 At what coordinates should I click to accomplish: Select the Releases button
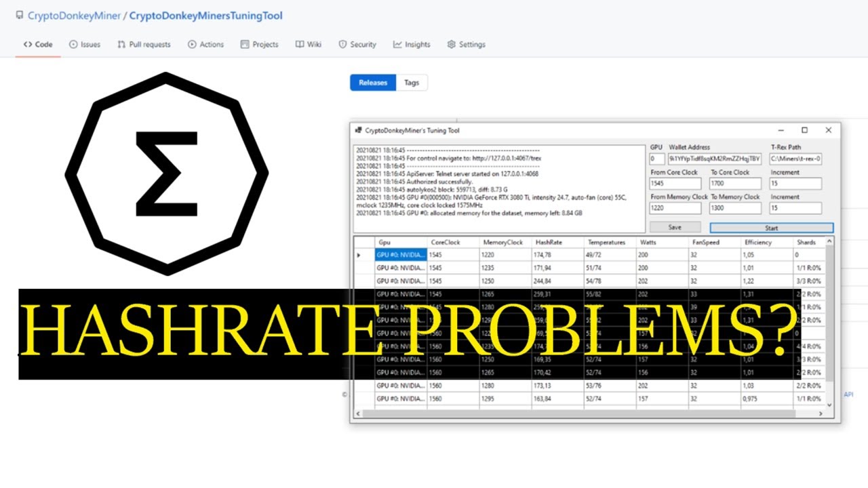click(x=373, y=83)
